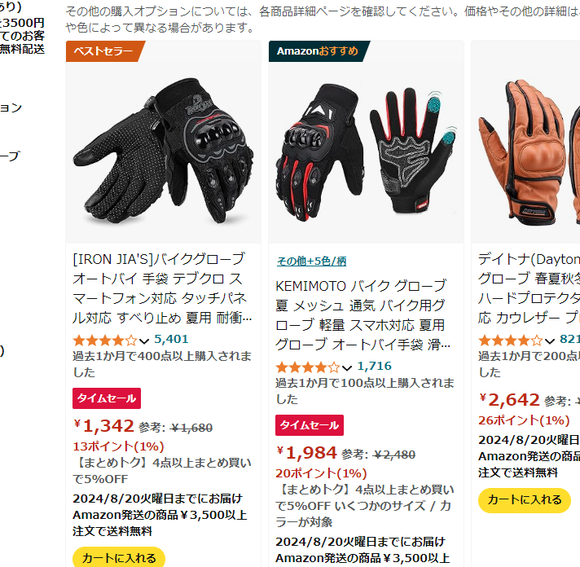This screenshot has width=580, height=567.
Task: Click the star rating of Daytona gloves
Action: tap(511, 340)
